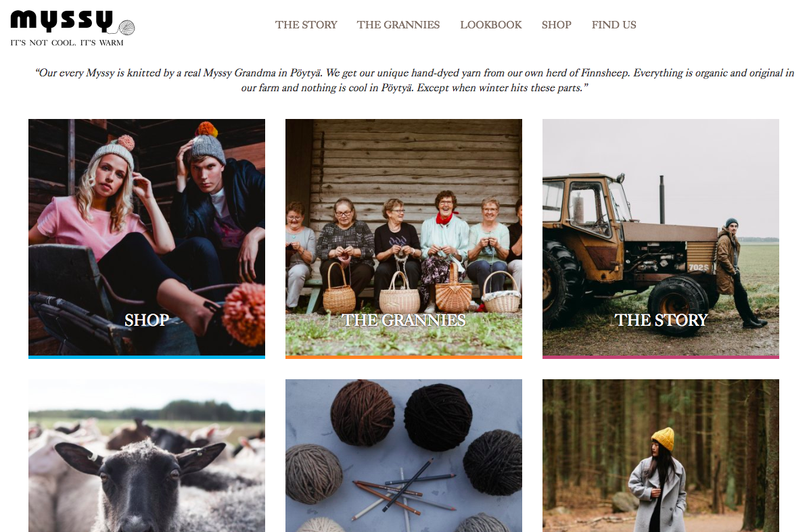Image resolution: width=809 pixels, height=532 pixels.
Task: Open the knitting grandmas photo
Action: pyautogui.click(x=403, y=237)
